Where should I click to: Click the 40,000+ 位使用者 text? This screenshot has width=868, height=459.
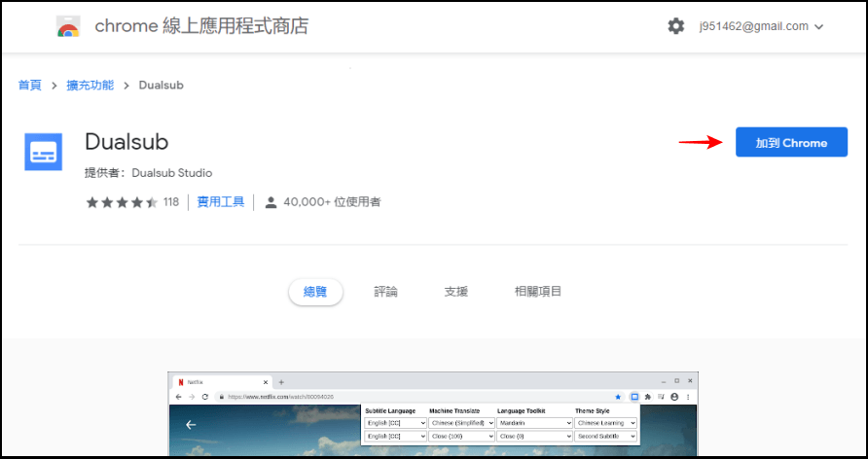[332, 202]
